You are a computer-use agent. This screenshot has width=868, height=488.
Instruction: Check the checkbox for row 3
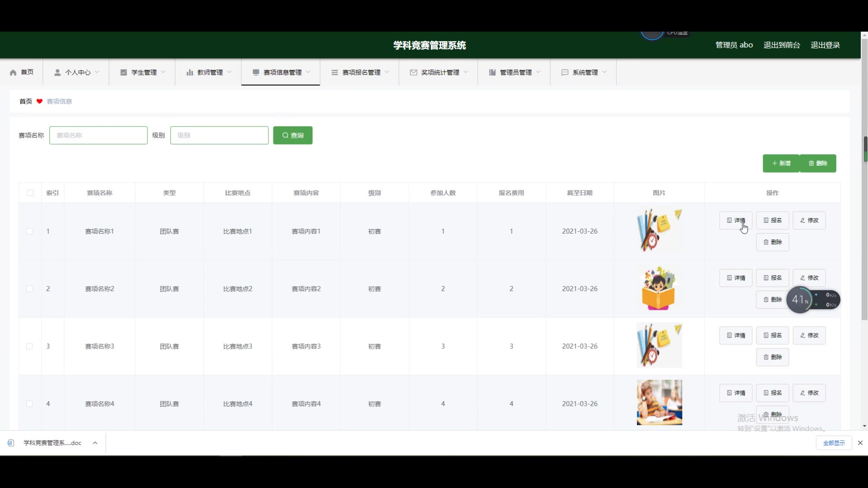[x=29, y=347]
